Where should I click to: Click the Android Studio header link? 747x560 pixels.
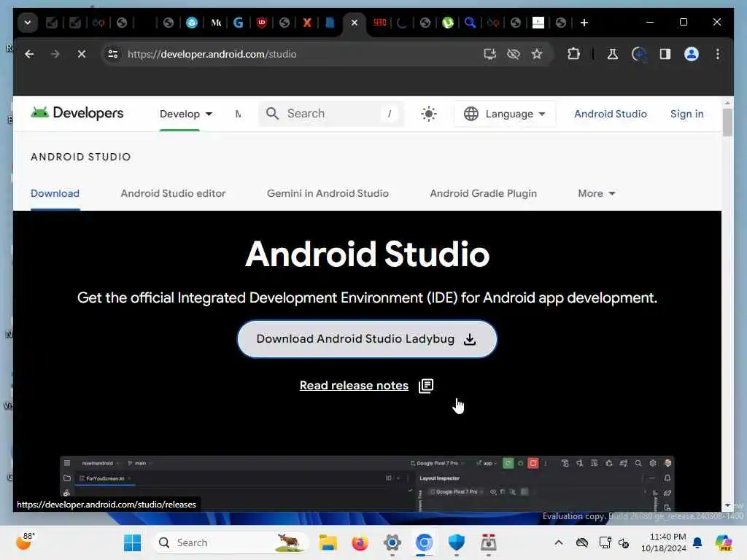(x=611, y=114)
